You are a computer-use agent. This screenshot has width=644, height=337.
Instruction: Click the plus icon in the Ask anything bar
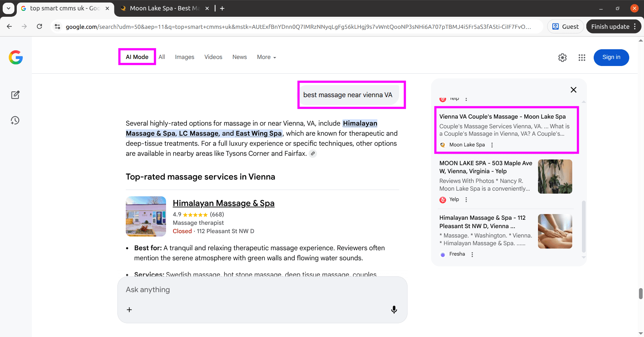[129, 309]
